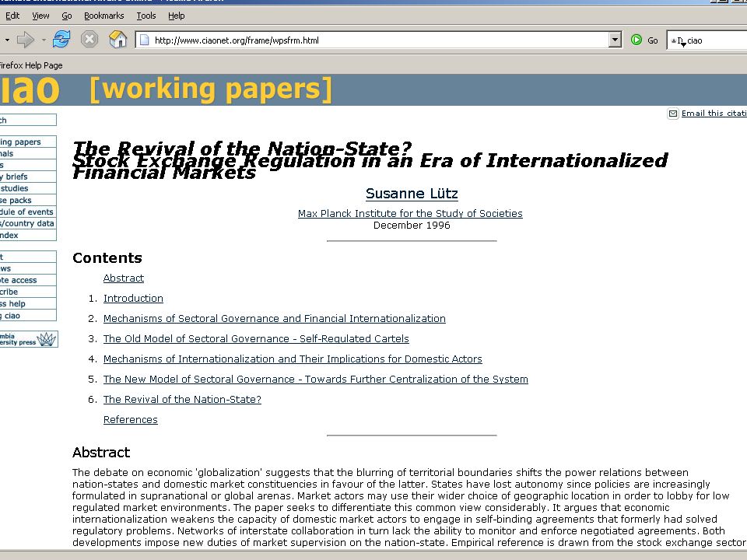Select the ciao sidebar item above the press logo
Screen dimensions: 747x560
point(28,315)
